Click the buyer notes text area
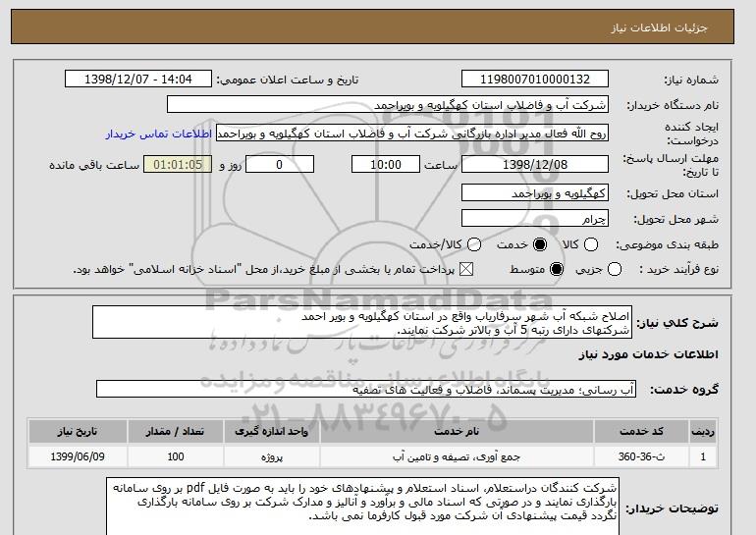The width and height of the screenshot is (756, 535). 362,507
